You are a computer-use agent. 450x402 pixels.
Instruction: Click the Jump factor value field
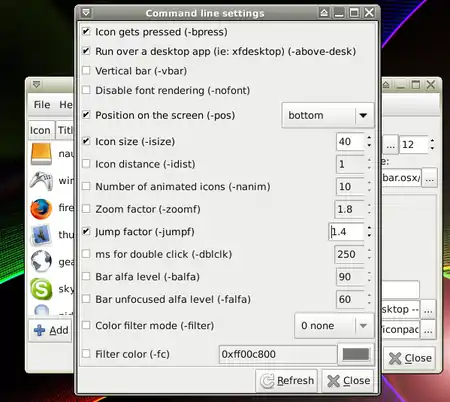(x=346, y=232)
